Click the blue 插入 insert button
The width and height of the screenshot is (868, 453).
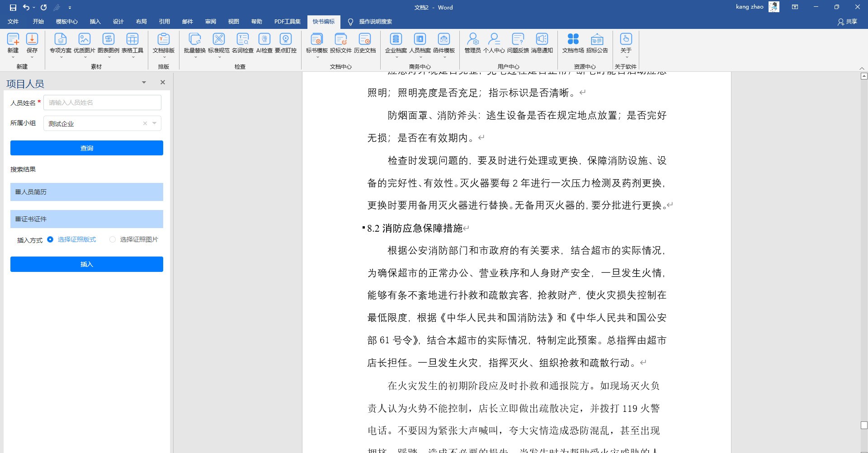pos(87,264)
